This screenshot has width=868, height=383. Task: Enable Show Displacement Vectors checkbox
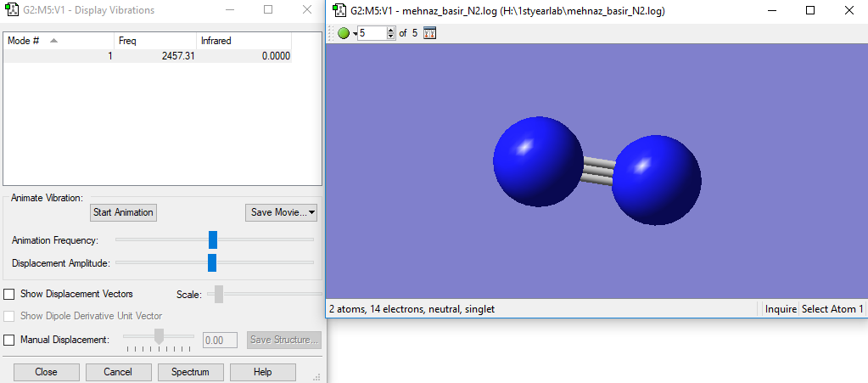tap(9, 295)
